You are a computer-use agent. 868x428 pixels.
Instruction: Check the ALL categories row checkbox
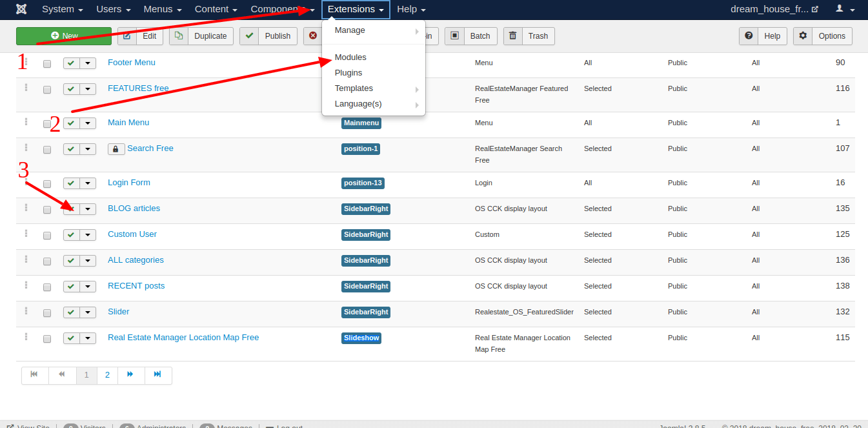coord(47,261)
